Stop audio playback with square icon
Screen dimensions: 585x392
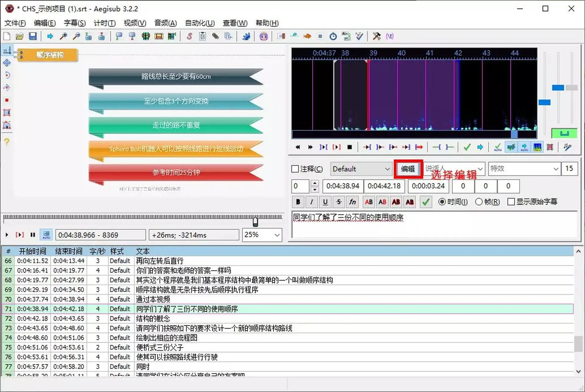coord(350,147)
